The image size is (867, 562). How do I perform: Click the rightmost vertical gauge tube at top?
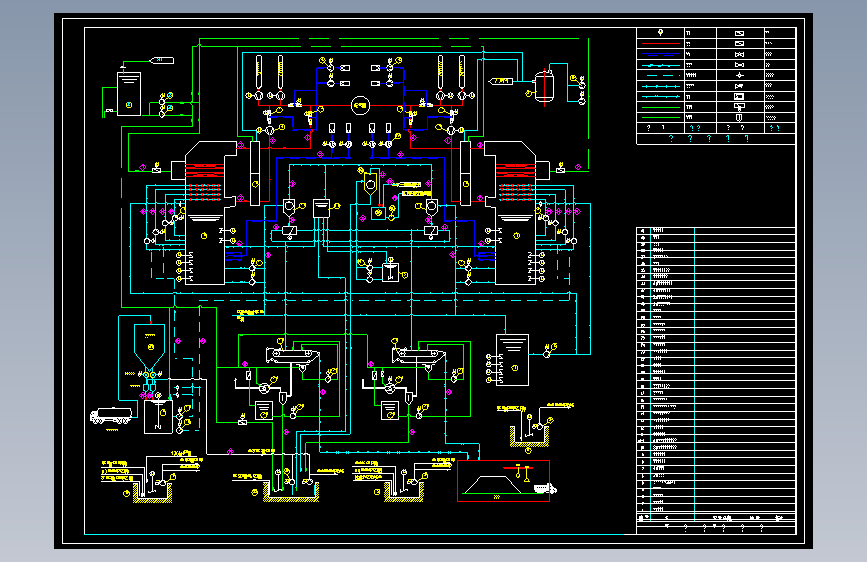[x=462, y=72]
